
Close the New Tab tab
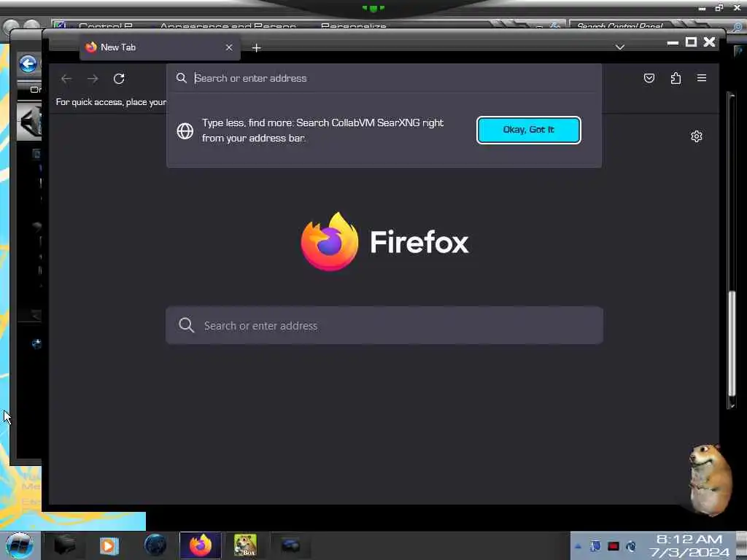229,47
